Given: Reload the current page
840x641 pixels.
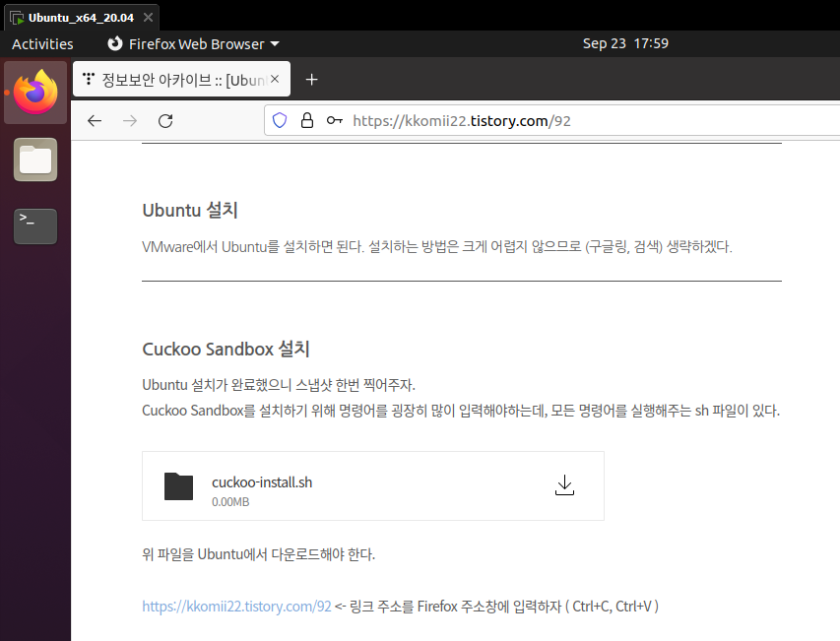Looking at the screenshot, I should [x=165, y=121].
